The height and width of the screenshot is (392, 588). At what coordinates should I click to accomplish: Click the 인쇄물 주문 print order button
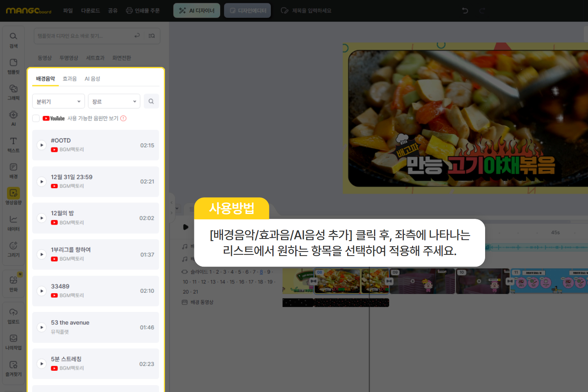click(143, 11)
